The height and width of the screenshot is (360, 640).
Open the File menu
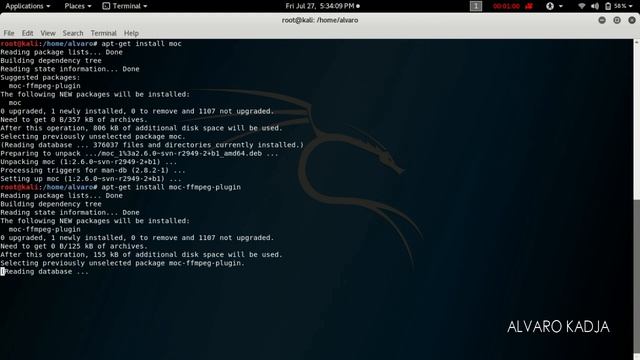pyautogui.click(x=9, y=33)
